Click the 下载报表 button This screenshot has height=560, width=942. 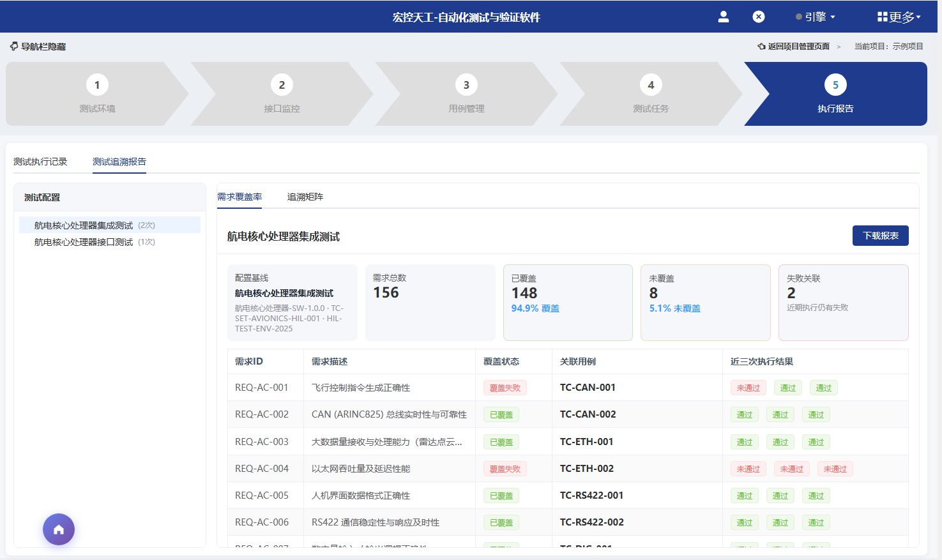pos(880,236)
